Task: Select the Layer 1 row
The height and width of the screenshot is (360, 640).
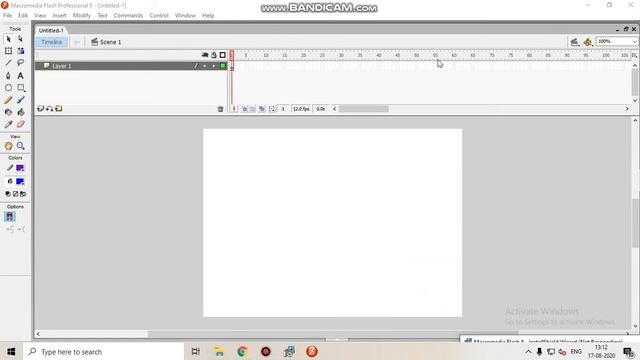Action: pos(131,66)
